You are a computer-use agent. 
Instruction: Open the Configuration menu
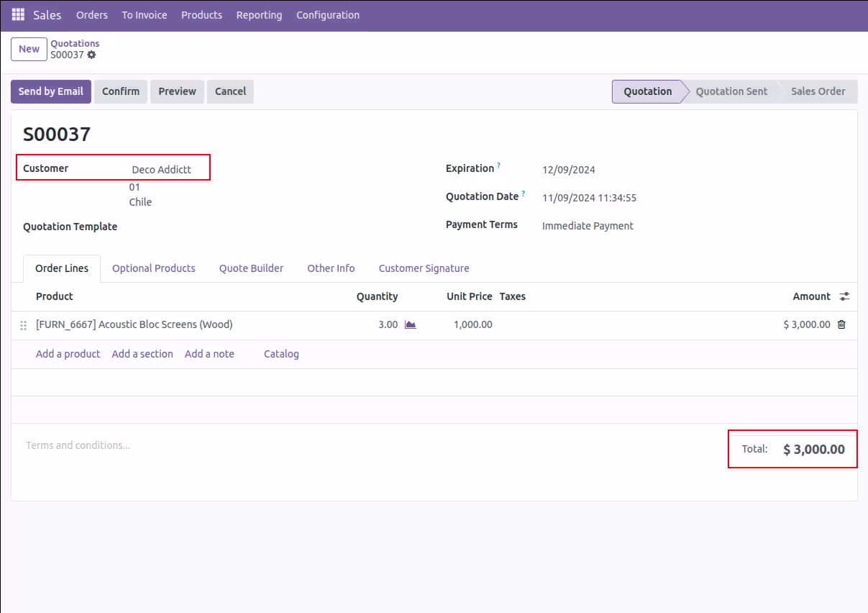pos(328,15)
